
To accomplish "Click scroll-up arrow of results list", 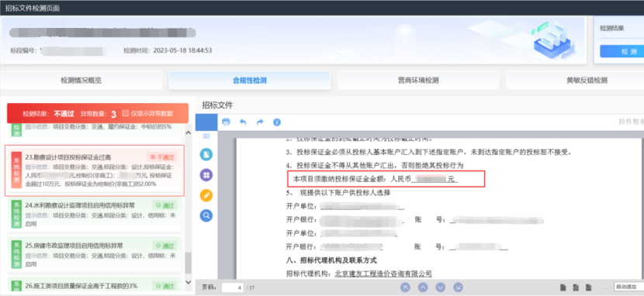I will [x=189, y=133].
